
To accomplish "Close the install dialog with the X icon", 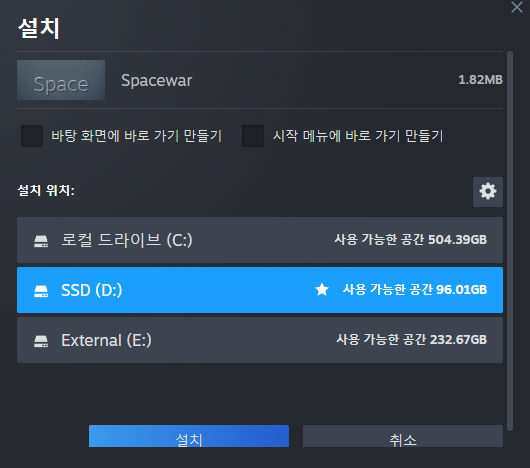I will coord(516,7).
